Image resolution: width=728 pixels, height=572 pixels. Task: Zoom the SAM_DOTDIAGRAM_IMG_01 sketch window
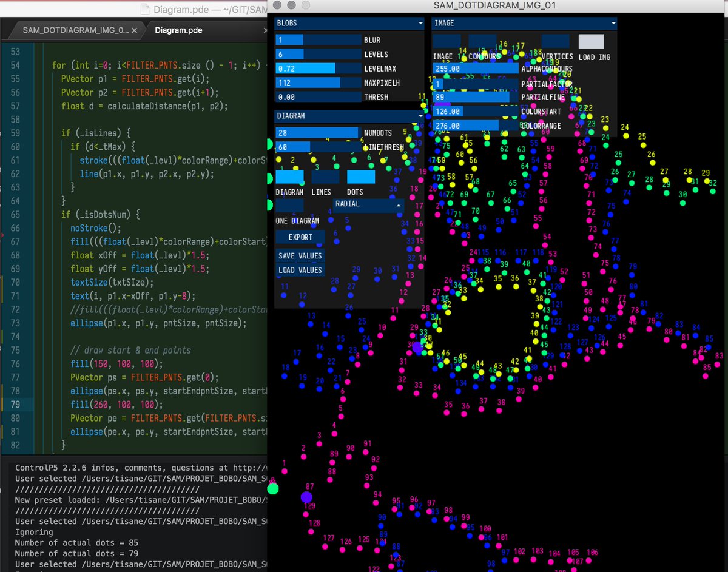(306, 5)
